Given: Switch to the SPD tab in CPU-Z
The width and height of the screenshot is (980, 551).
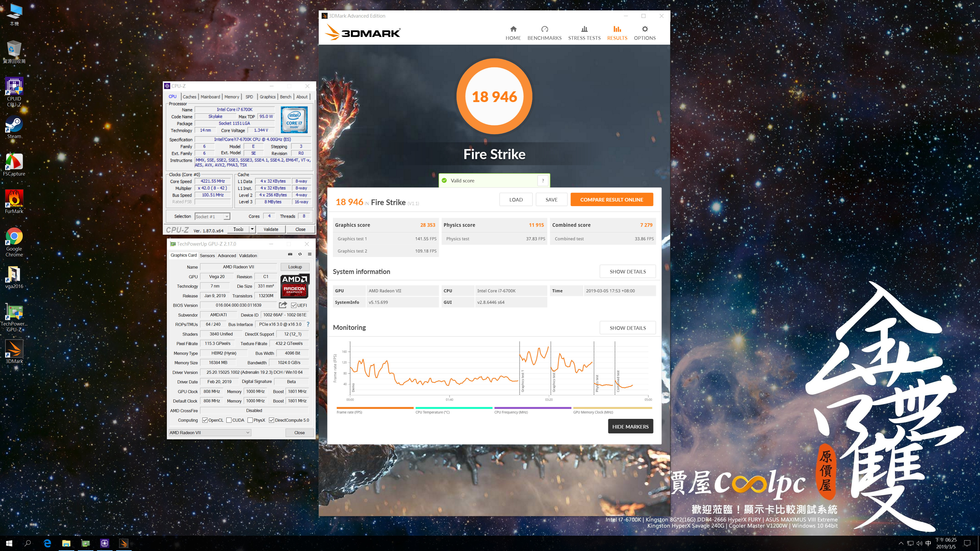Looking at the screenshot, I should [x=249, y=97].
